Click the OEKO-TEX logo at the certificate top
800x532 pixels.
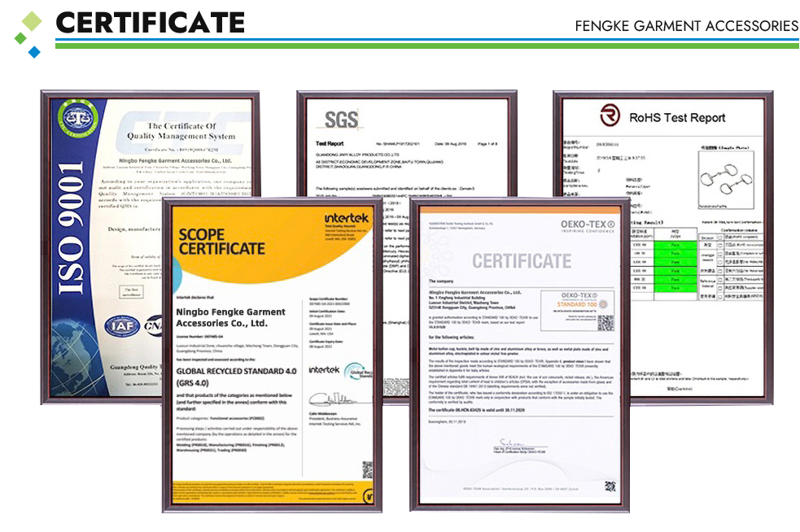tap(588, 225)
